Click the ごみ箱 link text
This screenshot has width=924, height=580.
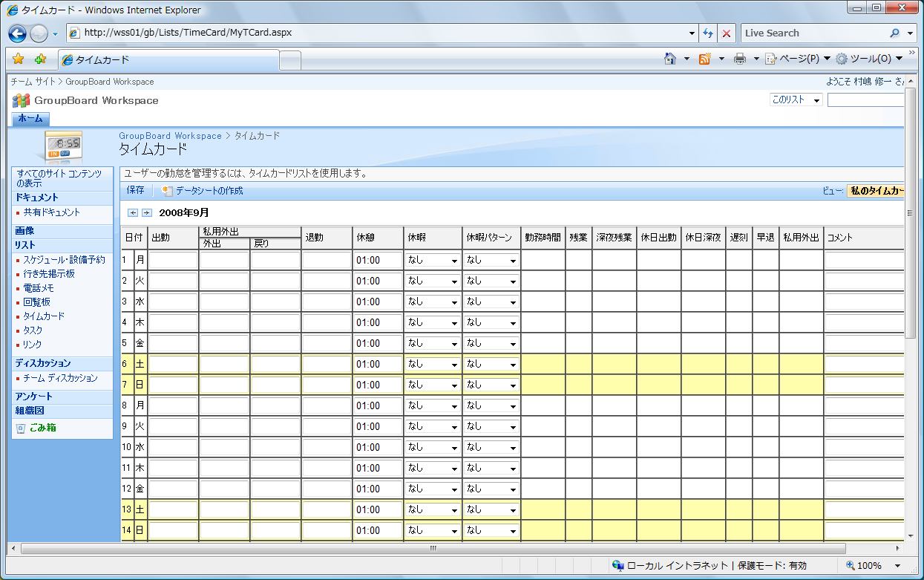(x=42, y=428)
